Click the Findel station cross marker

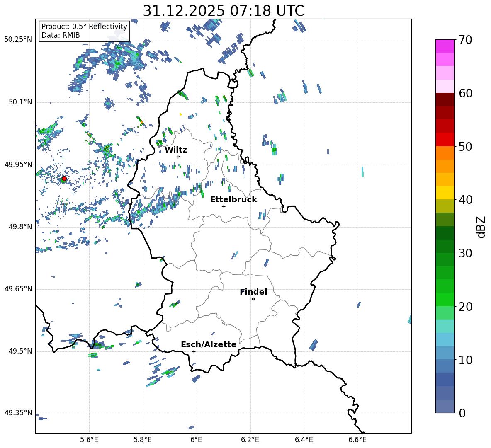pyautogui.click(x=253, y=299)
